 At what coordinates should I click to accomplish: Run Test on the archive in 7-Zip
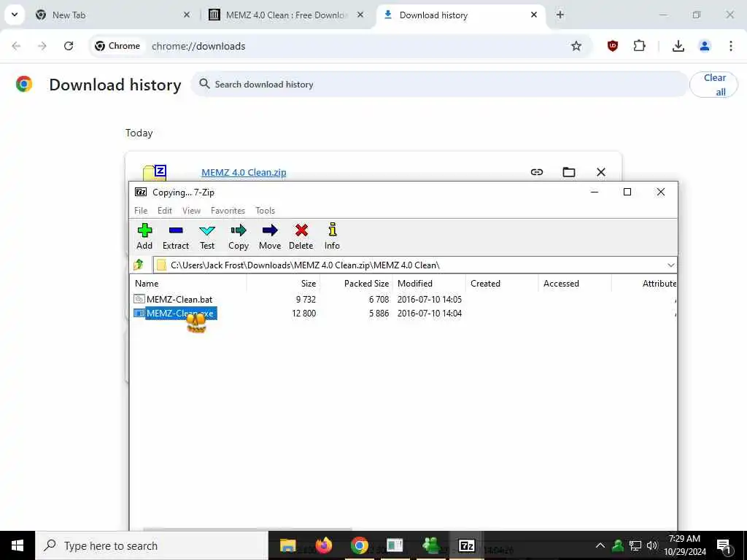point(206,236)
